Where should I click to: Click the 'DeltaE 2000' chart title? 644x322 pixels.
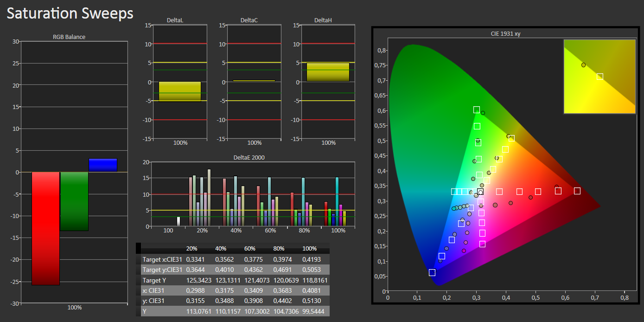249,158
